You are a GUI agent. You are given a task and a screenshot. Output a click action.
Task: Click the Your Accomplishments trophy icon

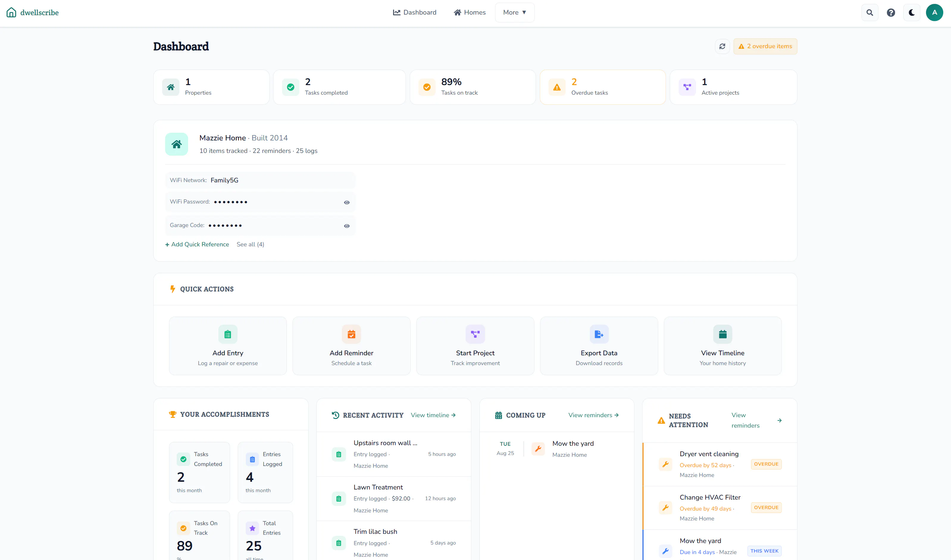173,414
